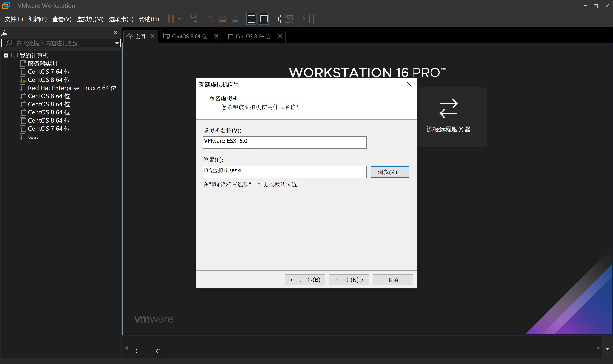The image size is (613, 364).
Task: Click the 连接远程服务器 card
Action: [x=452, y=117]
